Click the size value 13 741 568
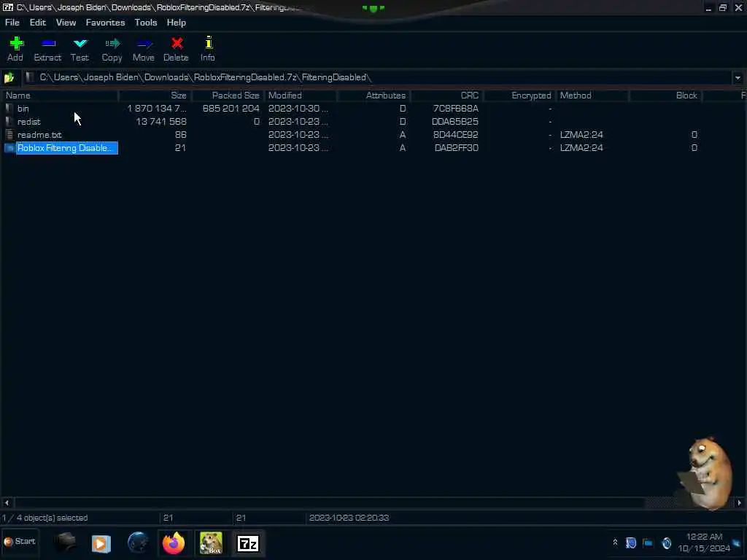 161,122
